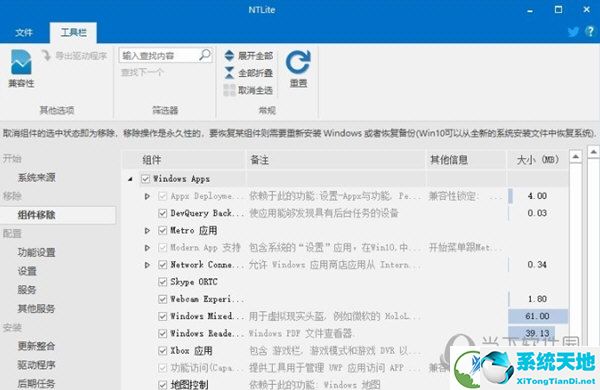Select 系统来源 in the sidebar
The width and height of the screenshot is (600, 390).
[x=37, y=177]
